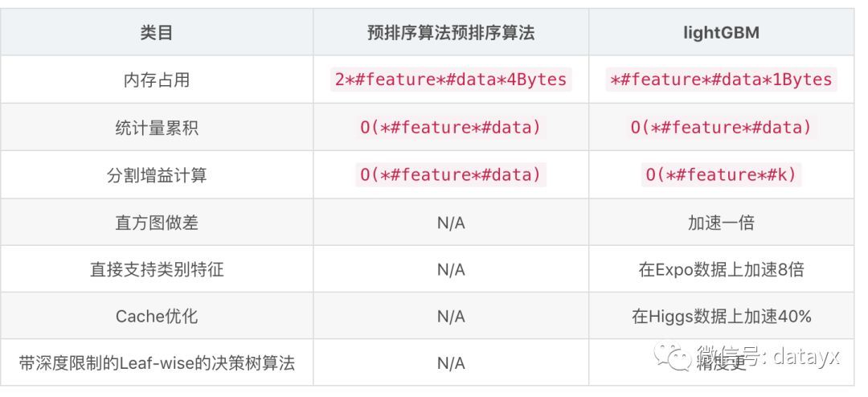Click the O(*#feature*#k) code cell

point(721,175)
